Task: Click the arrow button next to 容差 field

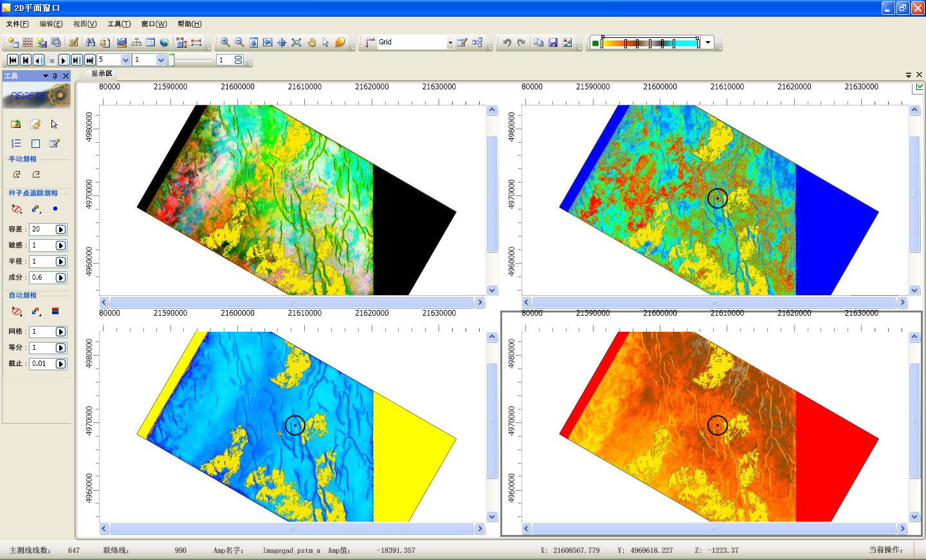Action: (60, 230)
